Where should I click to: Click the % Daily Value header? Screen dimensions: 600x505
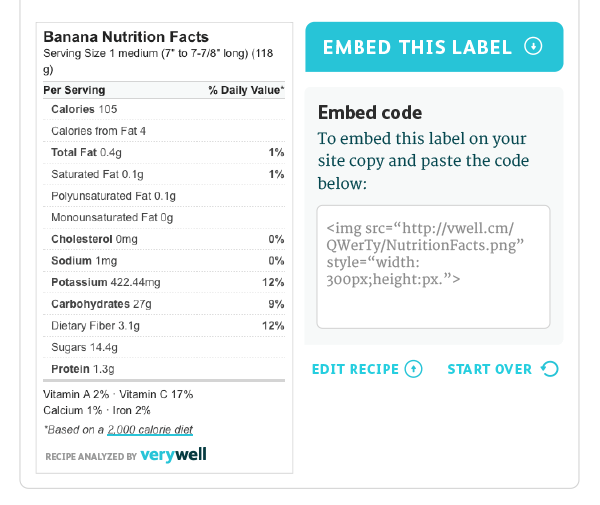pos(246,90)
